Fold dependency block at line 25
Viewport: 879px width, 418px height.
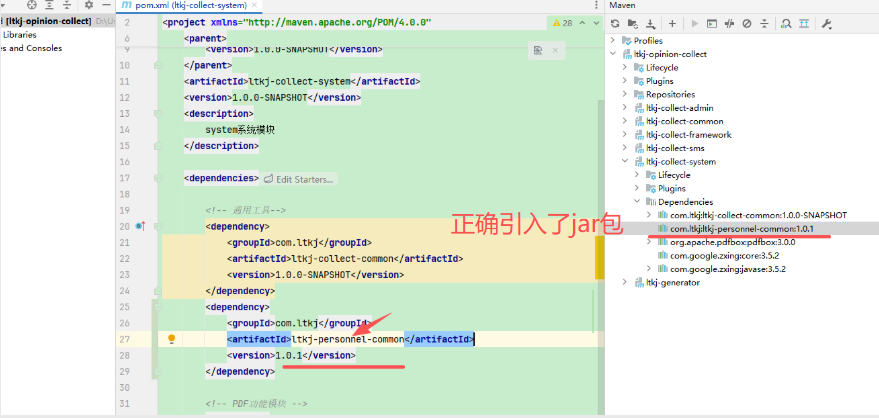158,307
